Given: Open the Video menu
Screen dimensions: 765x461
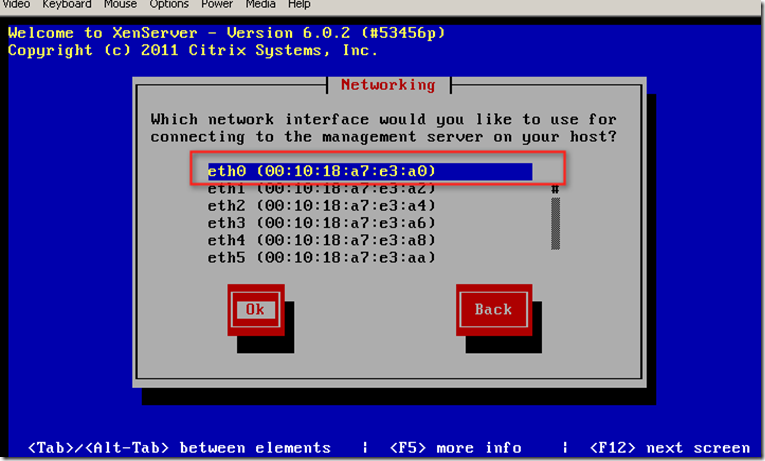Looking at the screenshot, I should (16, 4).
